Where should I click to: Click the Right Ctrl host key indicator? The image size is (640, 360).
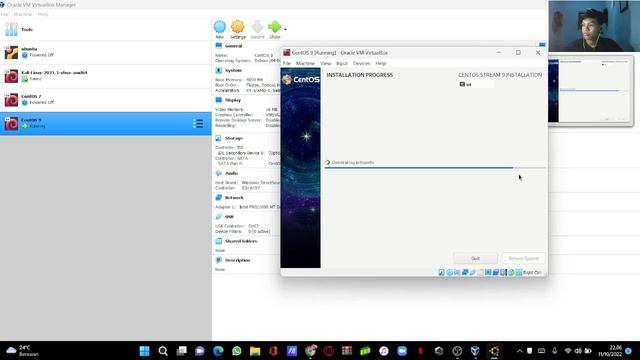coord(532,272)
